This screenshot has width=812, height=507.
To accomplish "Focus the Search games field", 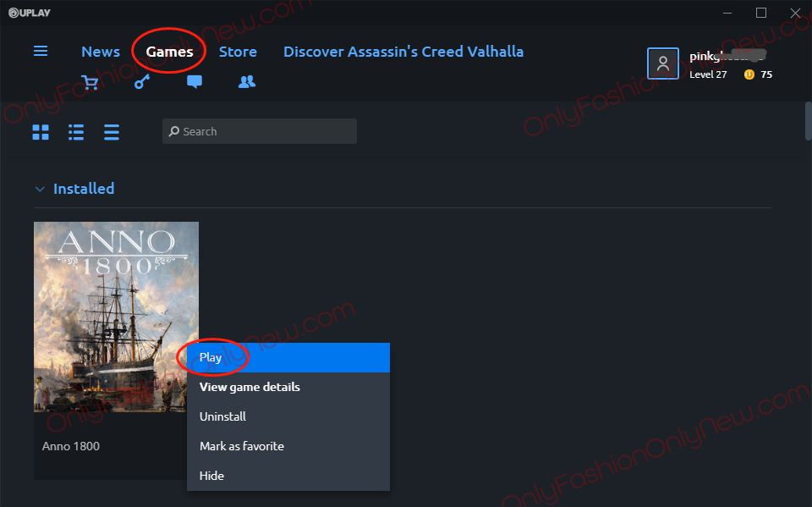I will pyautogui.click(x=260, y=131).
